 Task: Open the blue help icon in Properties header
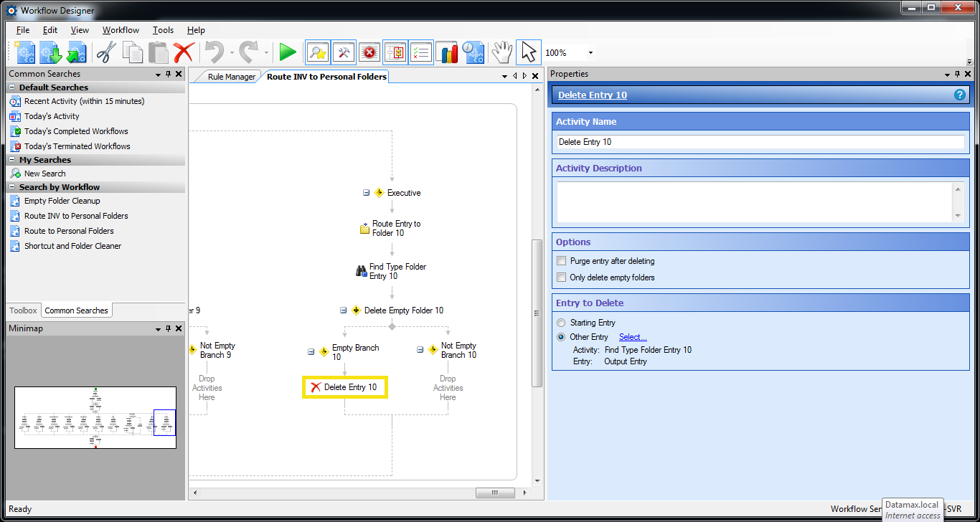coord(959,95)
